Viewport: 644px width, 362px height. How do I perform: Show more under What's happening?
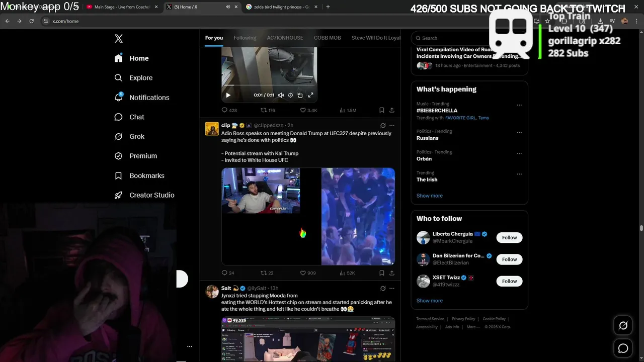430,196
